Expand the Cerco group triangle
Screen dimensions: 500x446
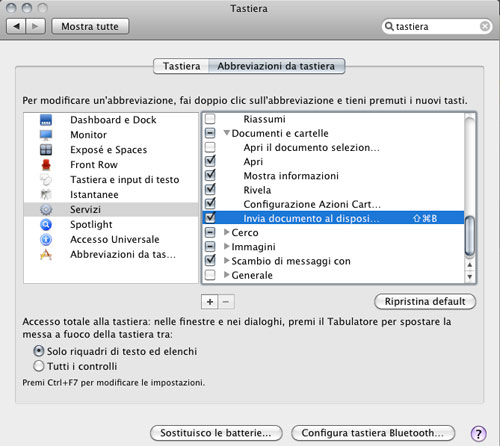click(x=227, y=232)
